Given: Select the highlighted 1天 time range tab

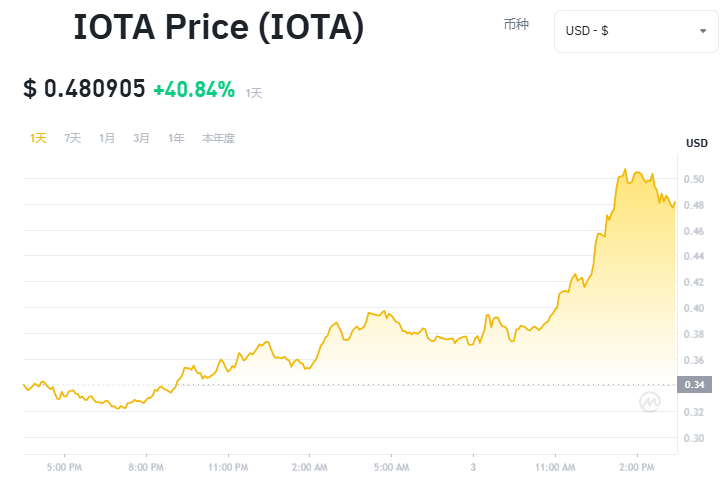Looking at the screenshot, I should (38, 138).
